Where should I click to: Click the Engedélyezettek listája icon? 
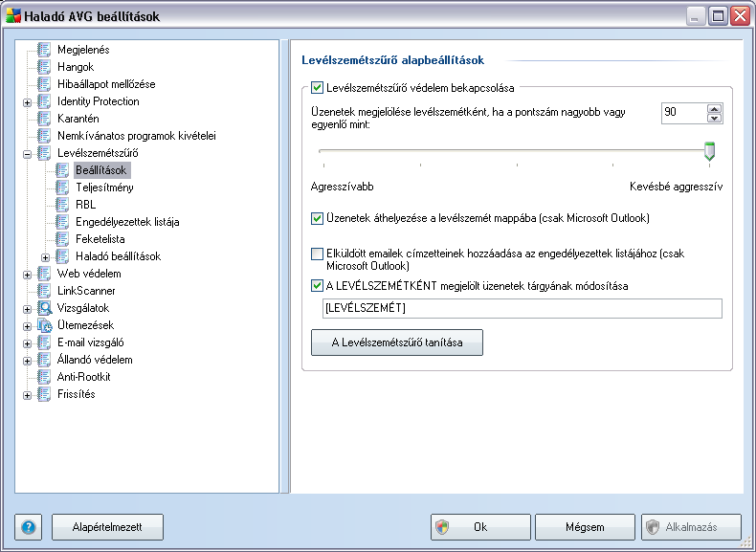coord(62,222)
